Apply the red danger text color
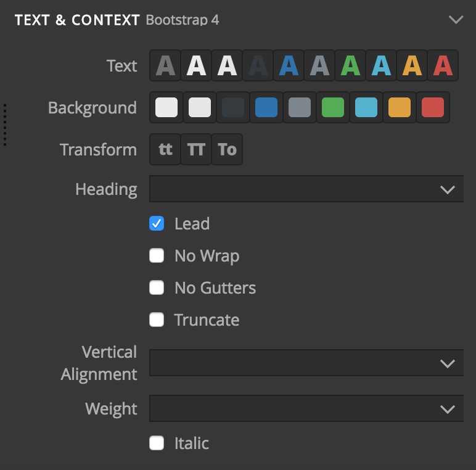This screenshot has height=470, width=476. [443, 65]
